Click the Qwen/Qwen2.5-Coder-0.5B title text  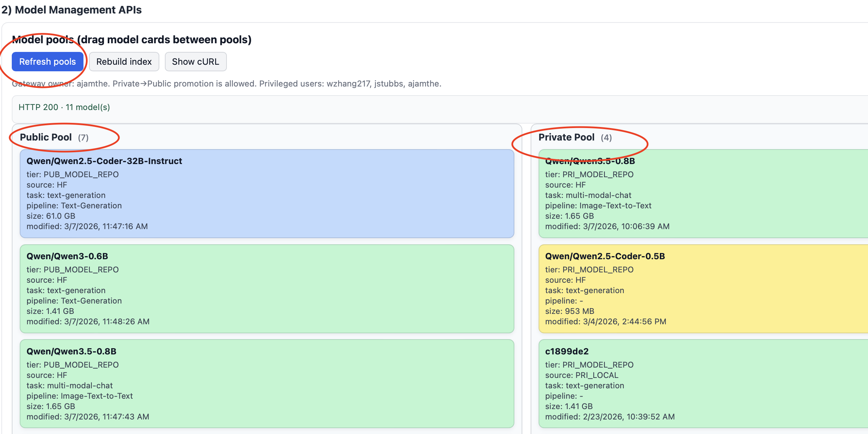(605, 256)
